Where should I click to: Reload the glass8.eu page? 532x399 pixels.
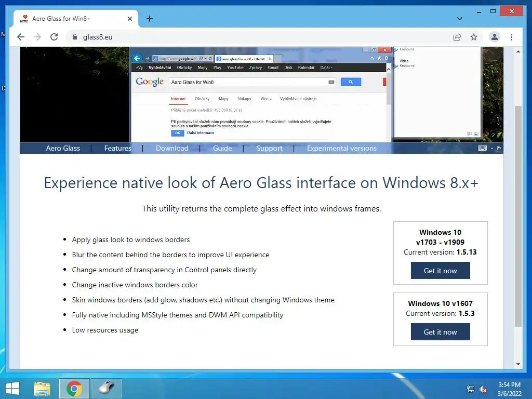[54, 37]
